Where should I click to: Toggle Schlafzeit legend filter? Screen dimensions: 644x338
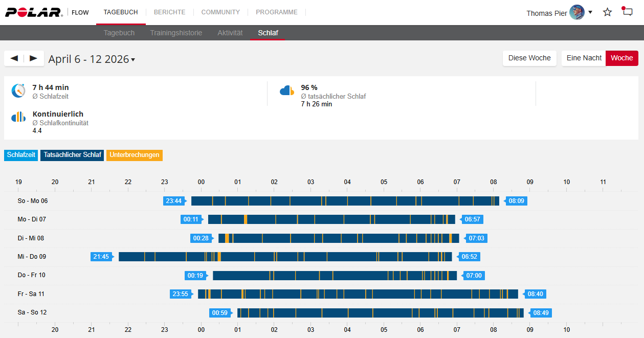point(21,155)
